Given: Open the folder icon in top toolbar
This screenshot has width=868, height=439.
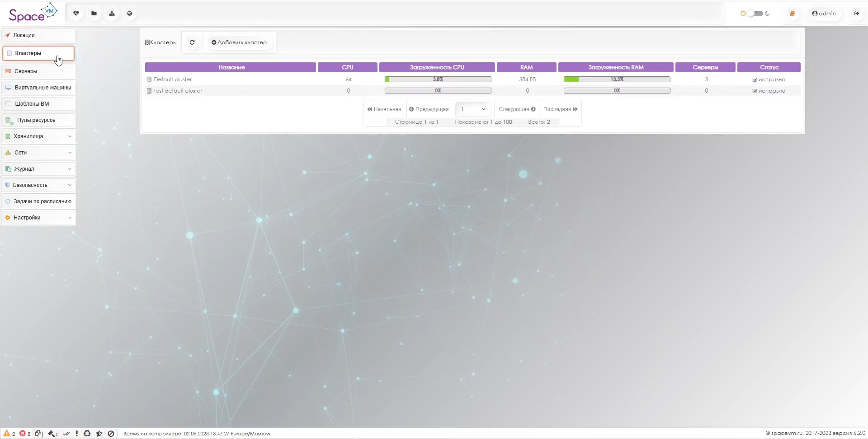Looking at the screenshot, I should 94,14.
